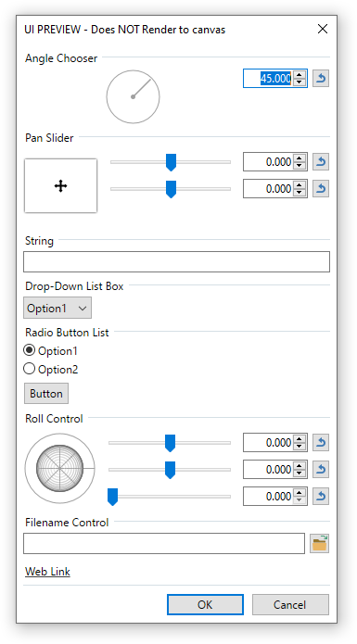Image resolution: width=357 pixels, height=644 pixels.
Task: Select the Option2 radio button
Action: click(x=29, y=369)
